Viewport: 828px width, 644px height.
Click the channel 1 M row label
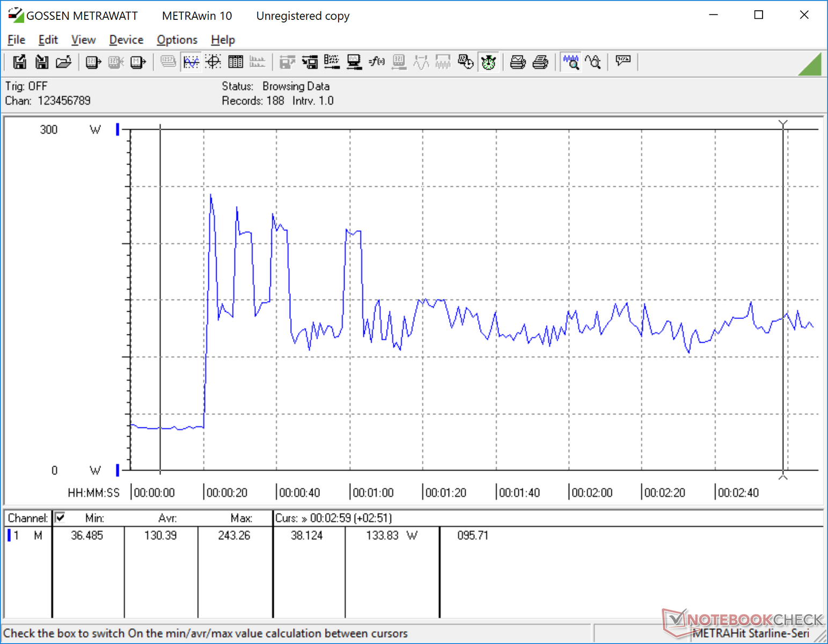pyautogui.click(x=27, y=535)
